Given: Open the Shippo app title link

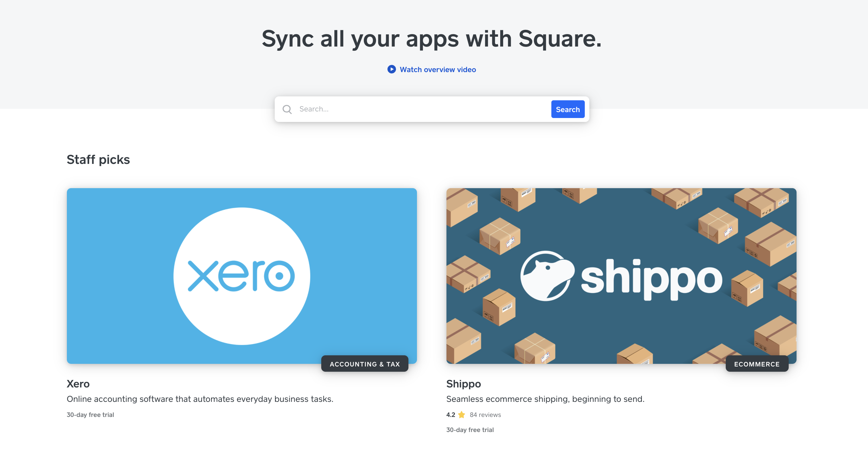Looking at the screenshot, I should [463, 384].
